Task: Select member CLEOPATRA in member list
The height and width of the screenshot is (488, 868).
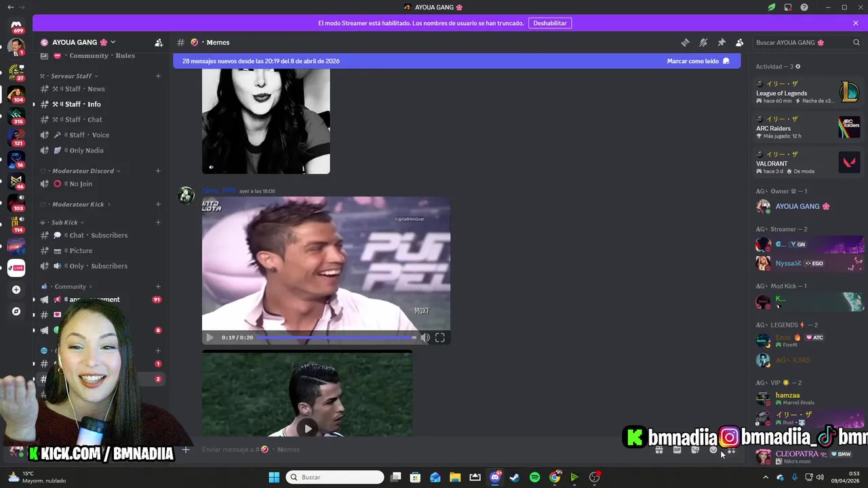Action: (808, 457)
